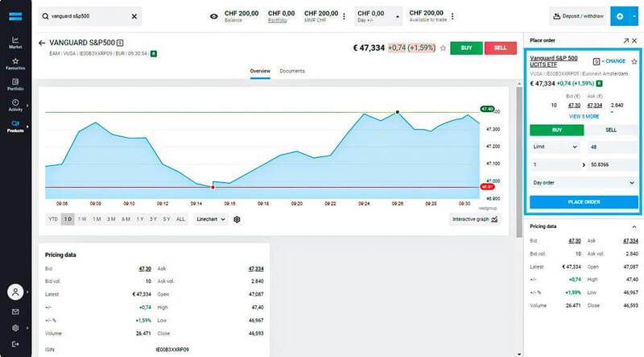644x357 pixels.
Task: Select the 6M chart range
Action: click(126, 219)
